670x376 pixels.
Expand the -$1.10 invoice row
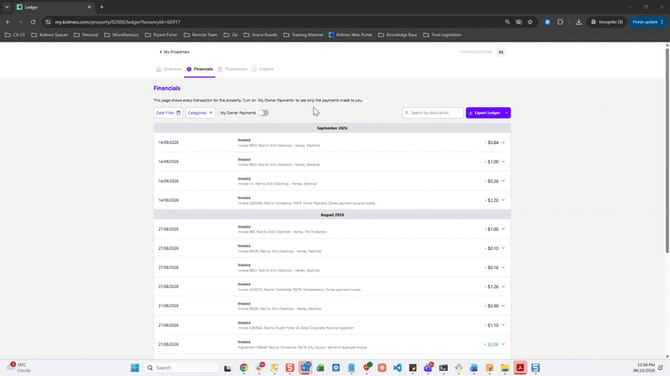click(x=503, y=325)
